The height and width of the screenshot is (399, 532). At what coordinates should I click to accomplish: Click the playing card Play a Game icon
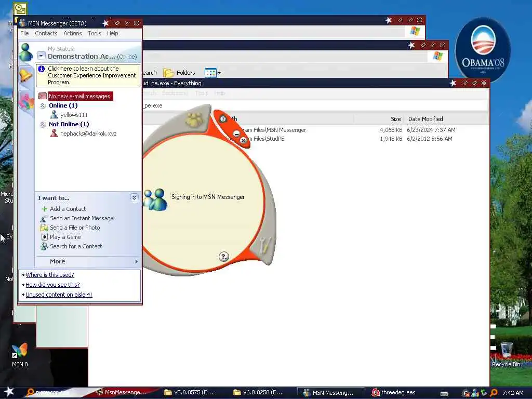click(x=45, y=237)
